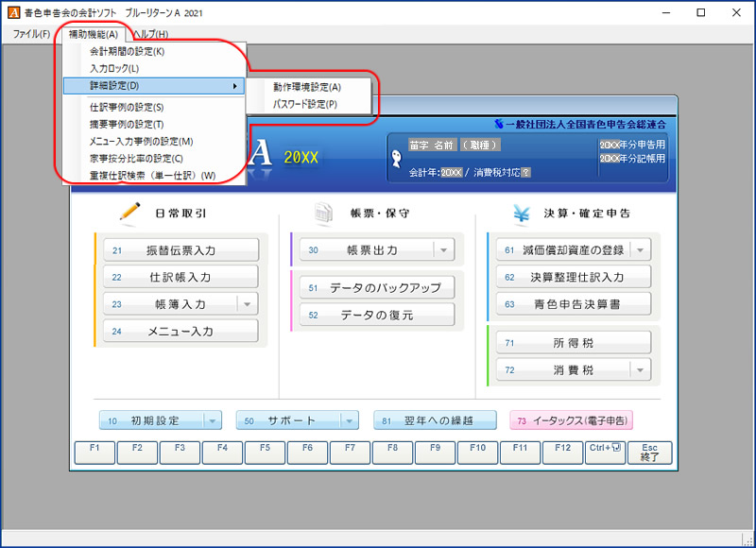Click the app icon in title bar
Screen dimensions: 756x548
(12, 13)
